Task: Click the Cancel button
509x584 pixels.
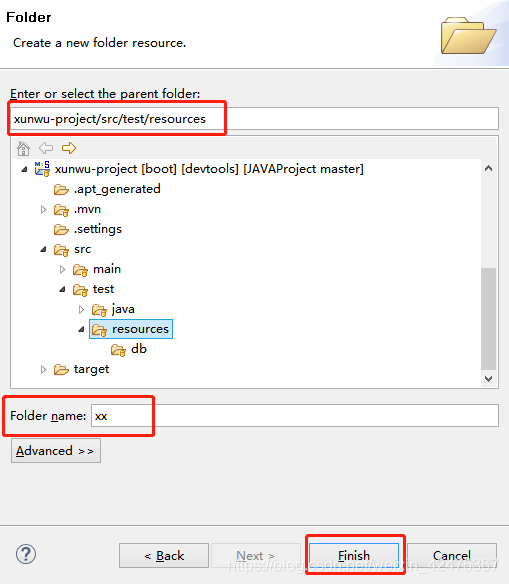Action: tap(452, 556)
